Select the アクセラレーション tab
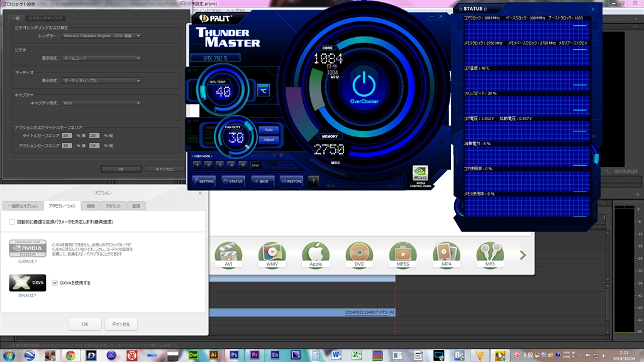Screen dimensions: 644x362 [62, 206]
